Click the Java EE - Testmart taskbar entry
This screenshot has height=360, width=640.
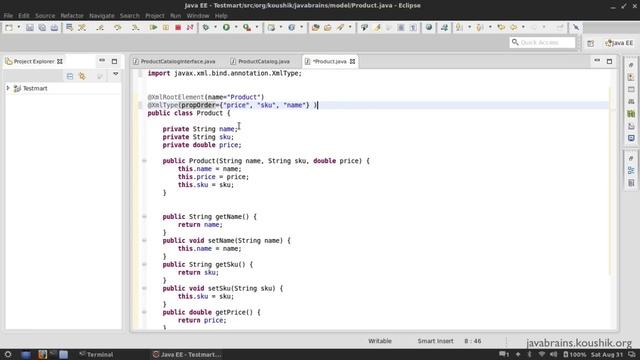(x=187, y=354)
